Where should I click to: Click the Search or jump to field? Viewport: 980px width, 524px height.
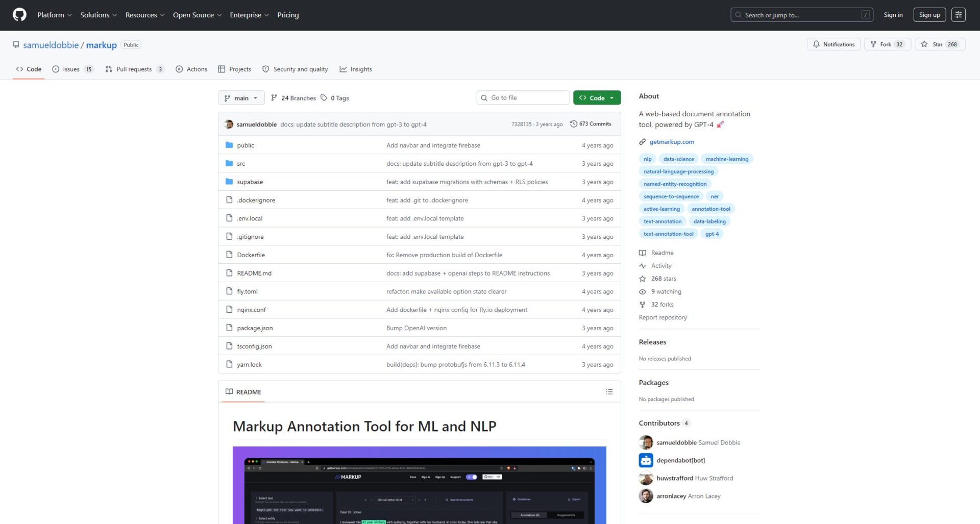click(x=802, y=15)
